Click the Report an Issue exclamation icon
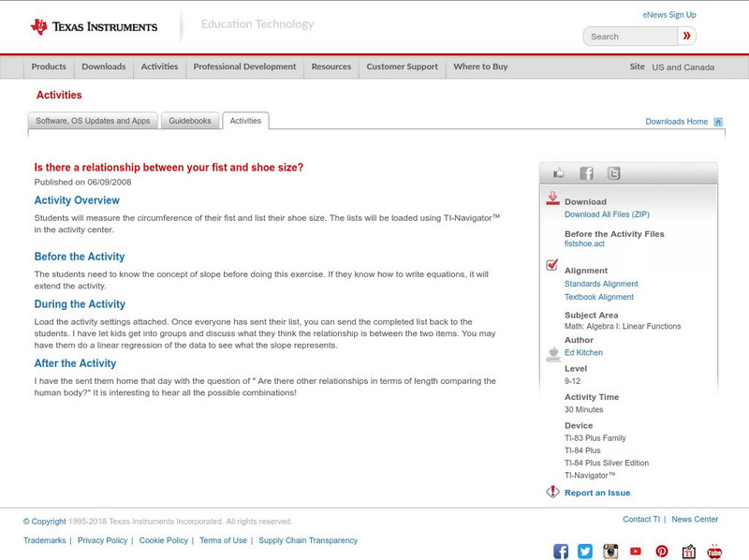This screenshot has width=749, height=560. tap(554, 491)
